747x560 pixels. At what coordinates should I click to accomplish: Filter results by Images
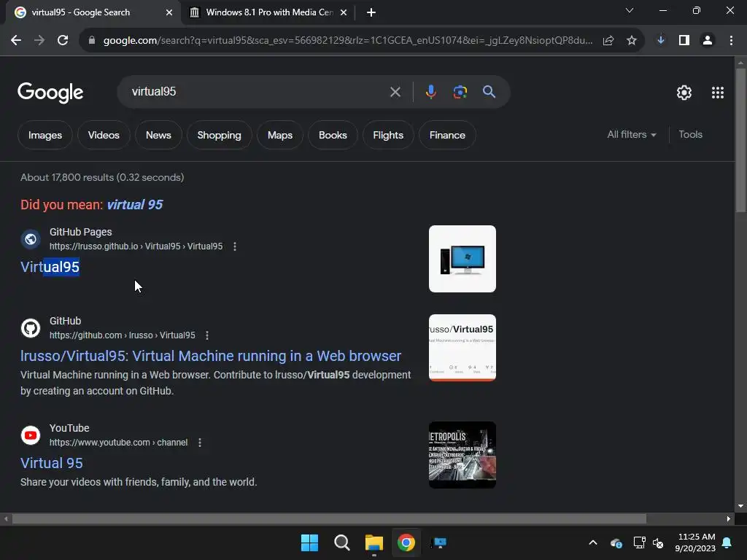tap(44, 135)
